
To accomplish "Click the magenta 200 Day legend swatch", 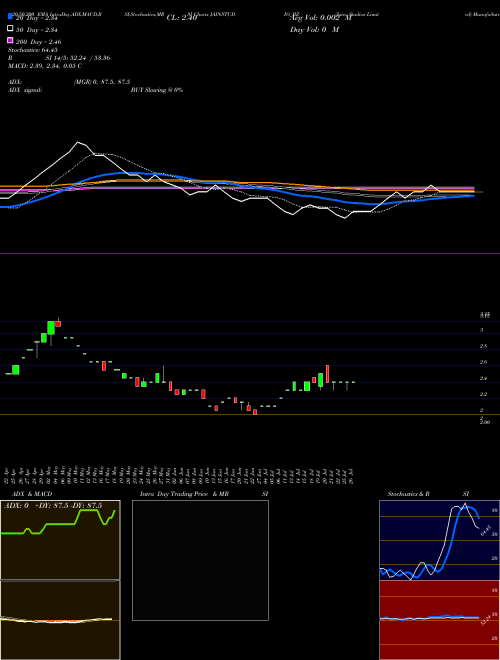I will [x=10, y=41].
